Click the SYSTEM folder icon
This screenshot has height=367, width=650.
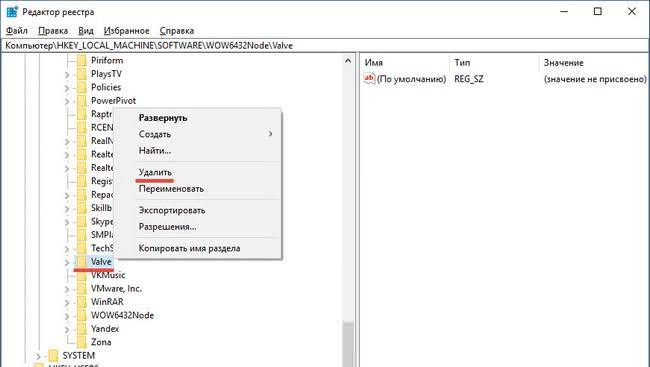pyautogui.click(x=53, y=355)
